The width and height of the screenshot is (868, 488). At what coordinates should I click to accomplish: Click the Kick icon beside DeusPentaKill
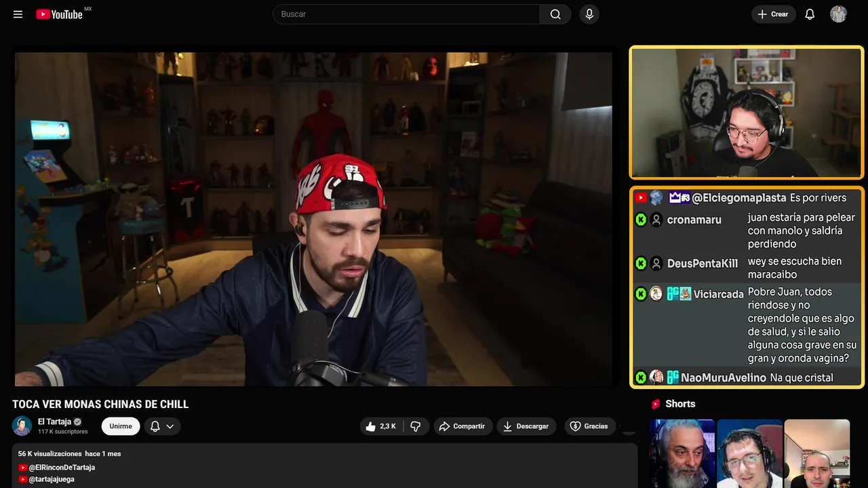(x=641, y=263)
